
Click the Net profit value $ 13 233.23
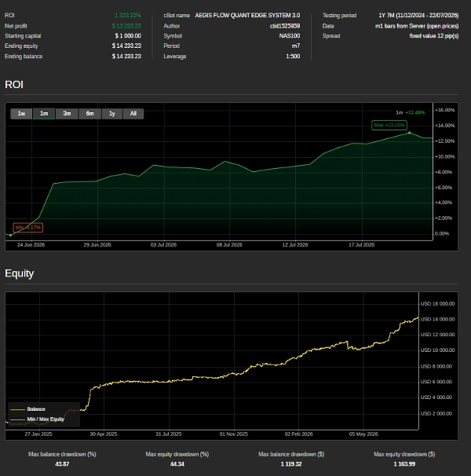pyautogui.click(x=126, y=26)
